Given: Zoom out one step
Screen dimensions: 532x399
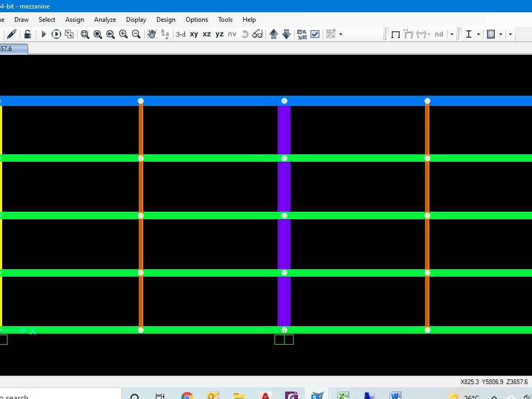Looking at the screenshot, I should pyautogui.click(x=136, y=34).
